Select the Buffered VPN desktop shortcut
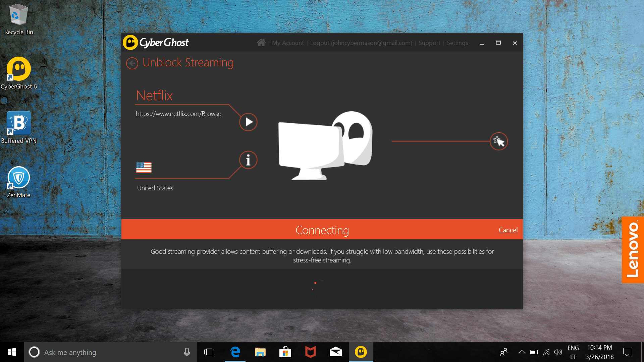 click(x=19, y=128)
